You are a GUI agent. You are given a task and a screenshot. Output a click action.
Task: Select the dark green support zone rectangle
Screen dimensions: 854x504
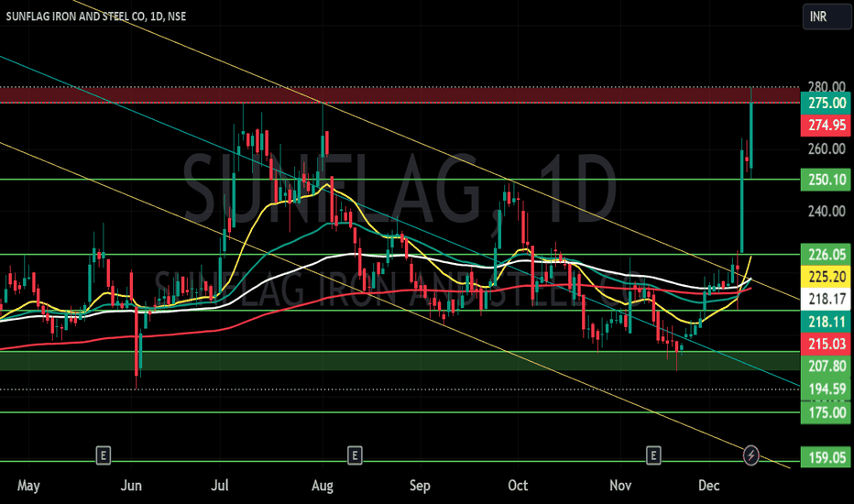coord(400,361)
